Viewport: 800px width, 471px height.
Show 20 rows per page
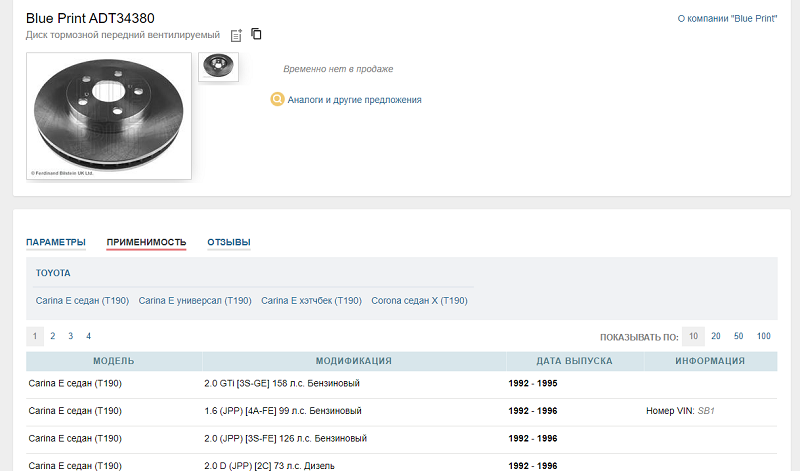pos(716,336)
